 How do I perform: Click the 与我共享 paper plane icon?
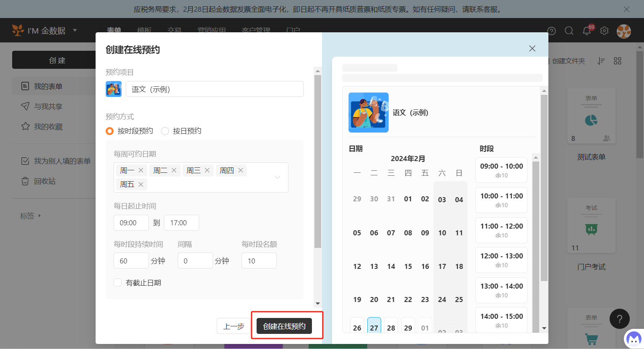pyautogui.click(x=25, y=106)
